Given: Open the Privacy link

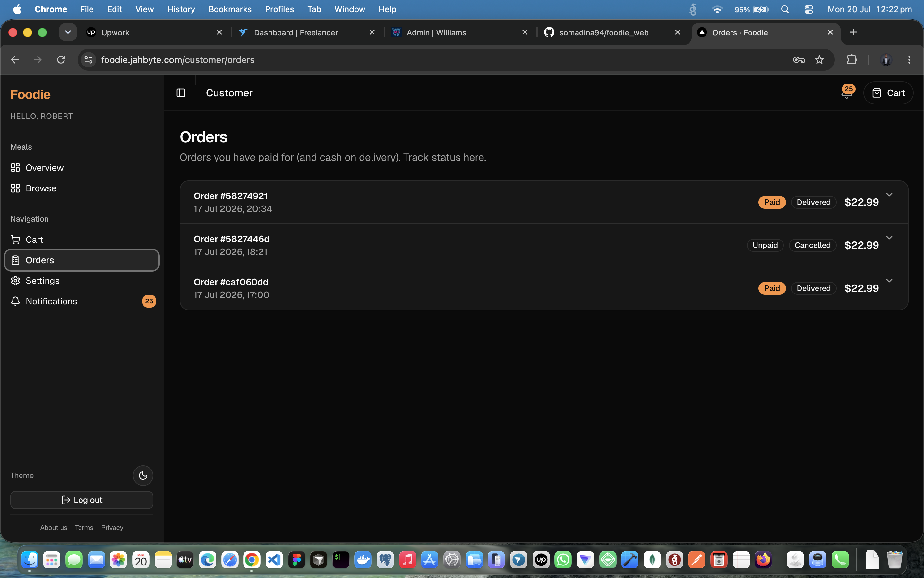Looking at the screenshot, I should [112, 528].
